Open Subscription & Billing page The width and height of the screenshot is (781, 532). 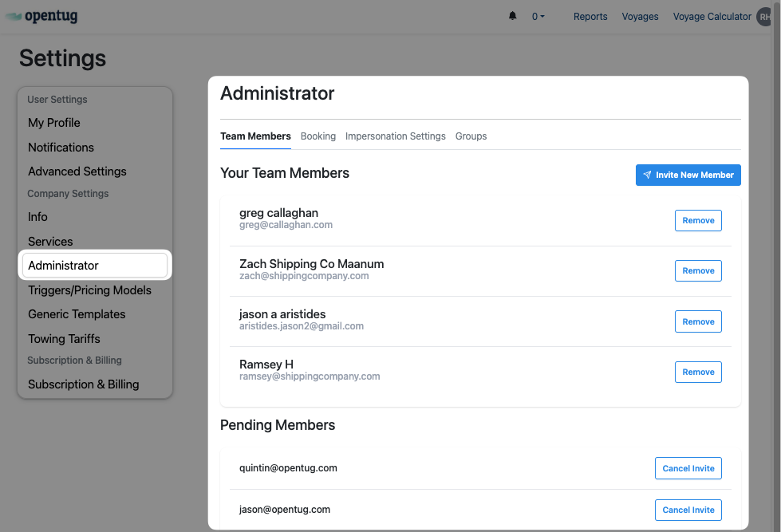point(83,384)
